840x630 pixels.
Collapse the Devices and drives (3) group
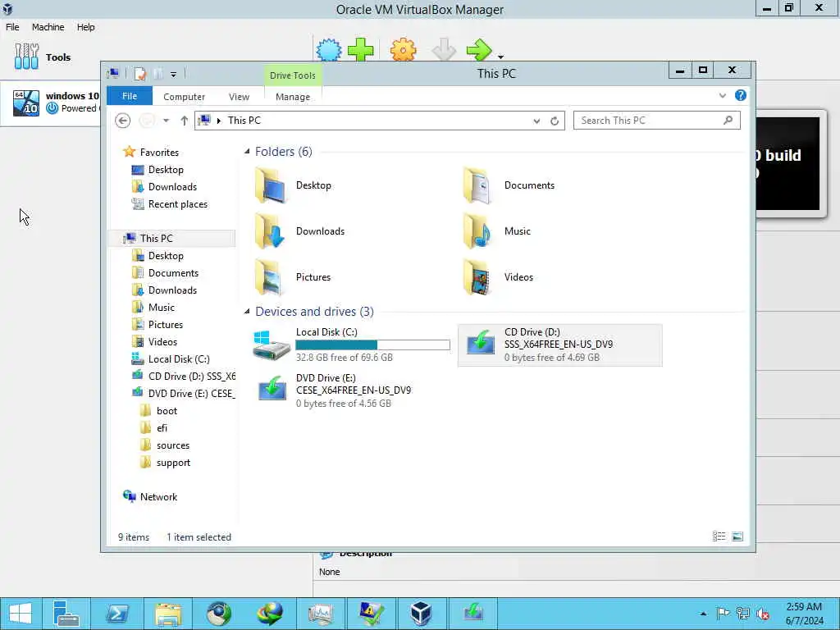(247, 311)
